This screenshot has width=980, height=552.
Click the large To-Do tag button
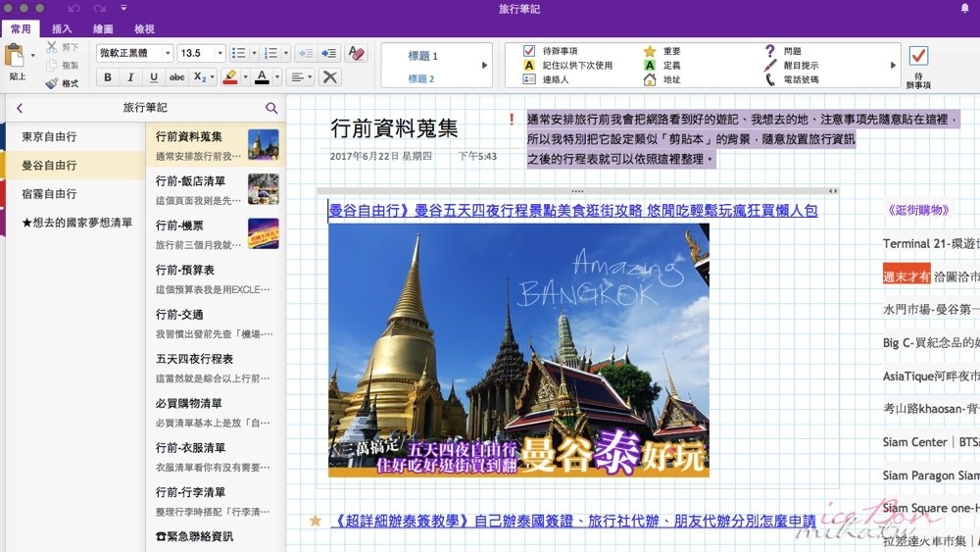pyautogui.click(x=918, y=66)
